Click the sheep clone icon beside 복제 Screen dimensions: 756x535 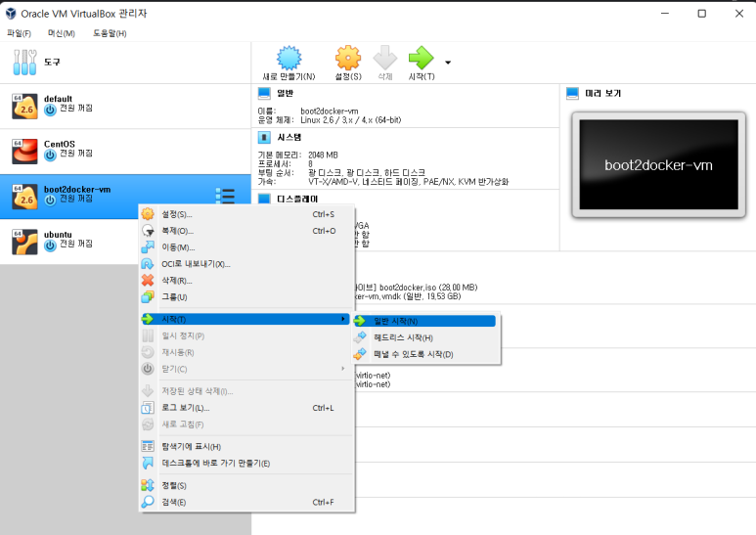pyautogui.click(x=148, y=231)
